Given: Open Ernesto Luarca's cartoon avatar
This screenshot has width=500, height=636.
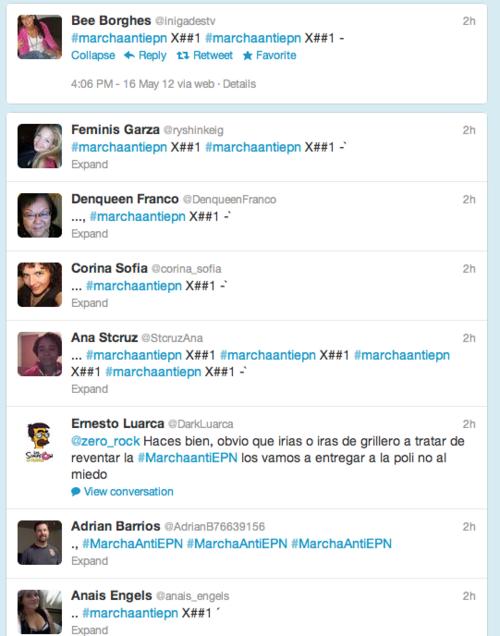Looking at the screenshot, I should (x=39, y=441).
